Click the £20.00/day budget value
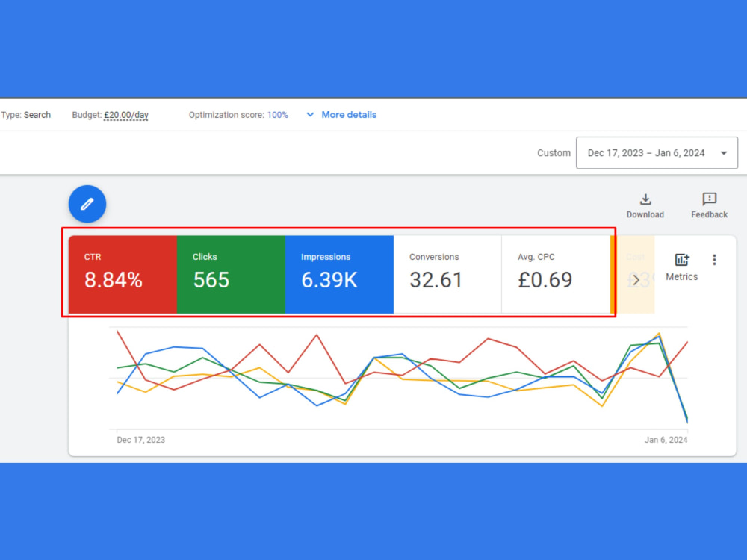Screen dimensions: 747x560 coord(126,115)
